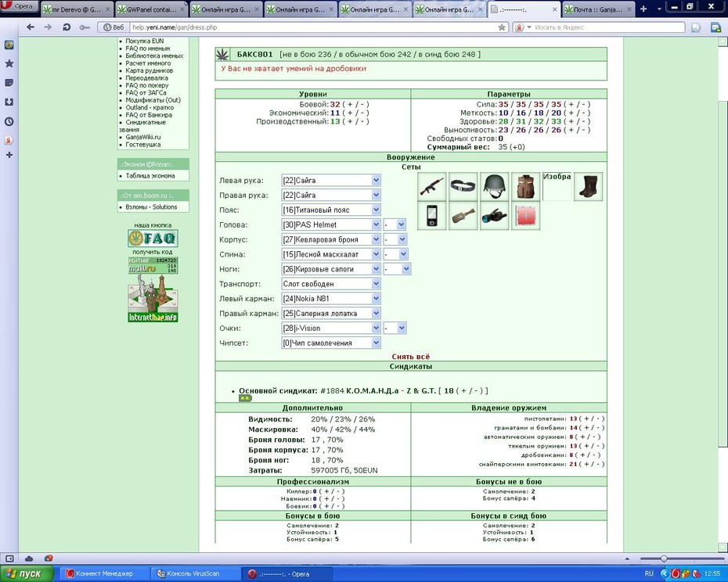
Task: Click the kirza boots item icon
Action: point(588,187)
